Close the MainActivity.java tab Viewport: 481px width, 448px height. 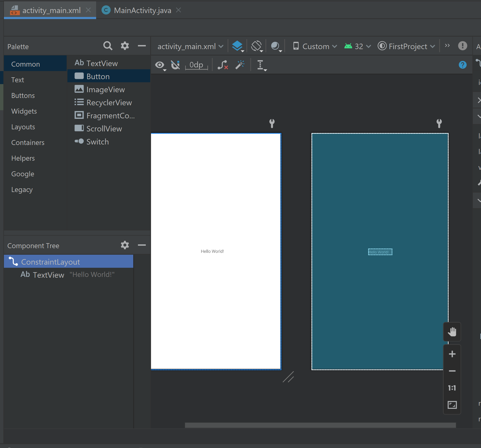pyautogui.click(x=178, y=10)
